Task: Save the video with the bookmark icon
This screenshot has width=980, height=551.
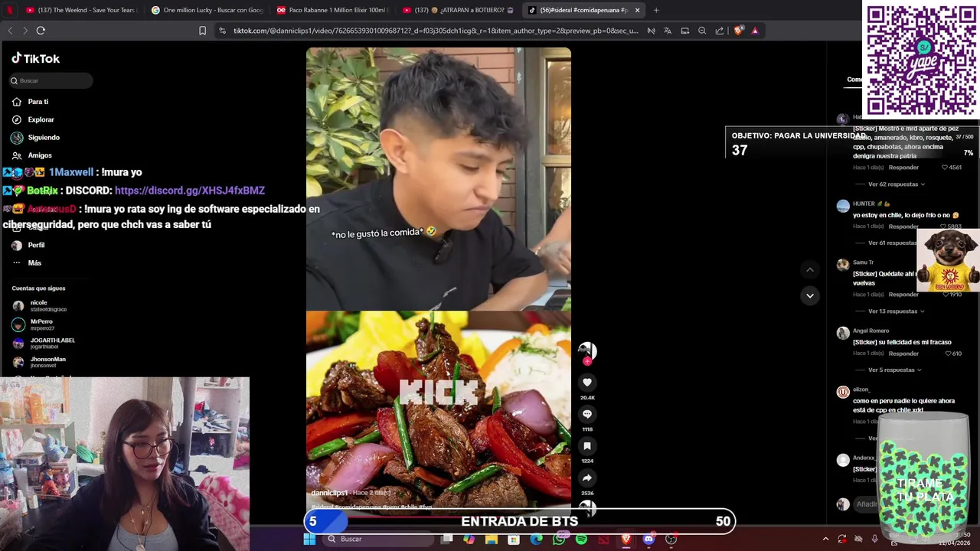Action: click(587, 445)
